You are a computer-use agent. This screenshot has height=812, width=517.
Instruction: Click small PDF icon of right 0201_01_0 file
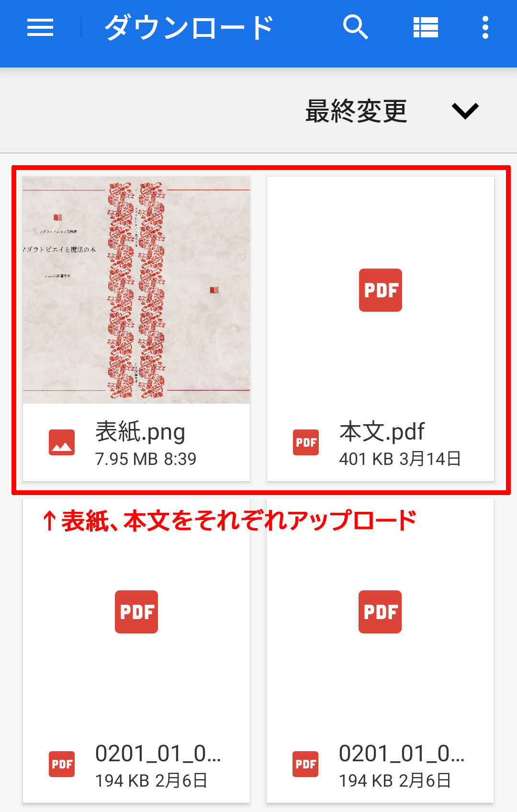[305, 764]
